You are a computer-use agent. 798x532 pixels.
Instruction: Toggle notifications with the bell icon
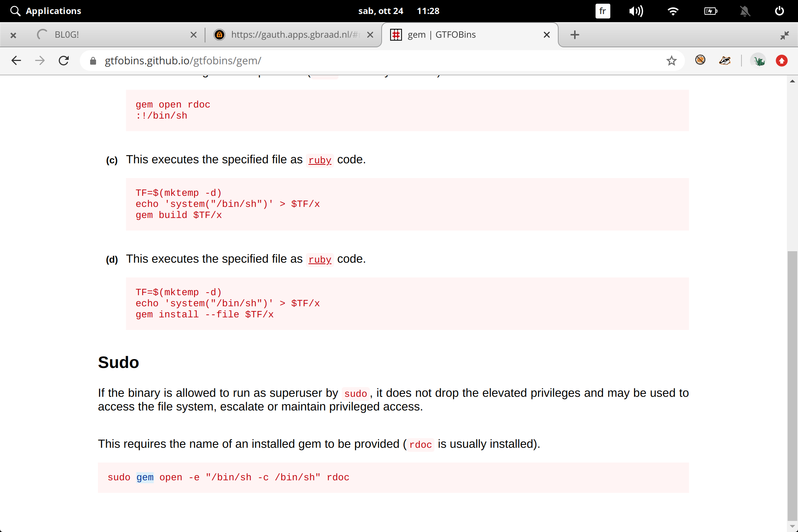point(745,11)
